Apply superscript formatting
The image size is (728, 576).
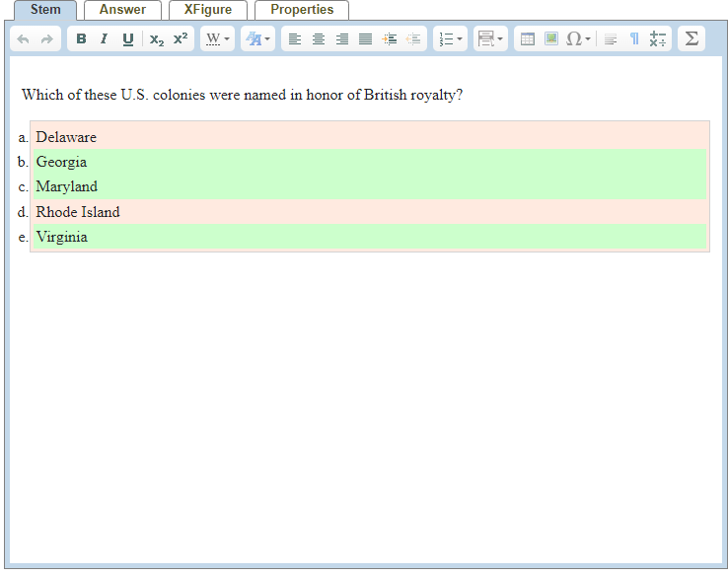(180, 39)
